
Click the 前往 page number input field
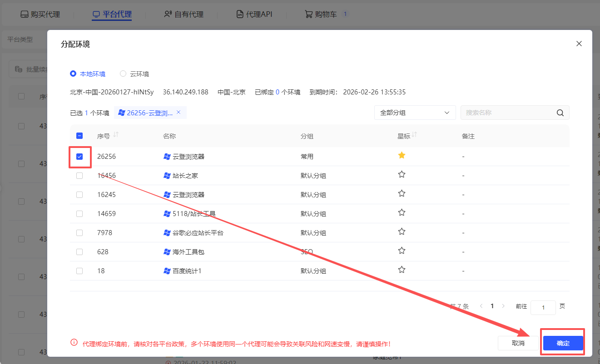(x=543, y=307)
